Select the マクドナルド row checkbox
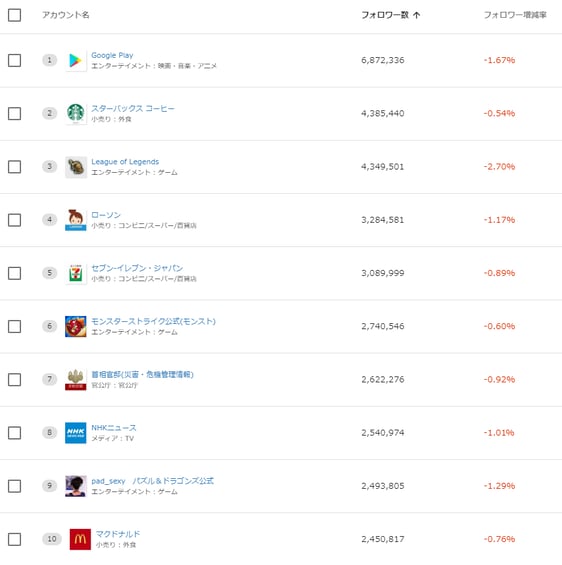Screen dimensions: 562x565 click(x=14, y=539)
